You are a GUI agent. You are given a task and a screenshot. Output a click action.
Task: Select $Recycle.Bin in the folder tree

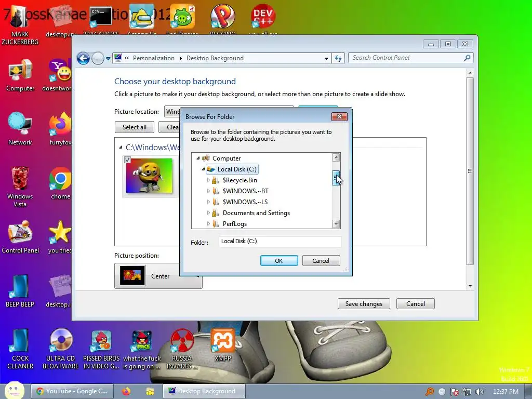click(240, 180)
